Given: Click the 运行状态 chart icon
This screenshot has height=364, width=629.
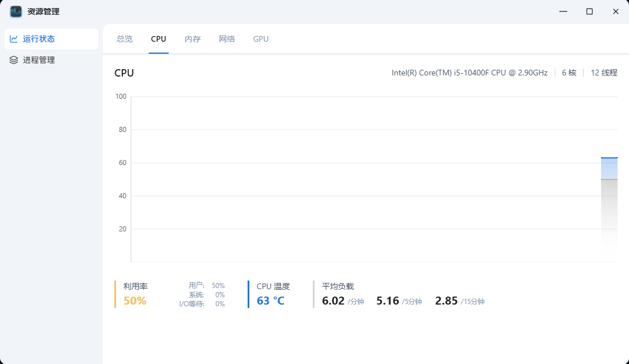Looking at the screenshot, I should coord(14,39).
